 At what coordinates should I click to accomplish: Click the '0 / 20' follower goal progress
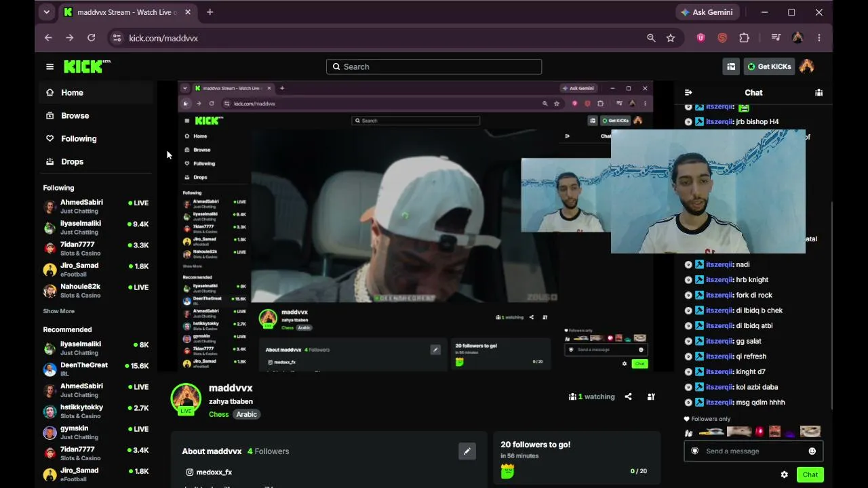tap(639, 471)
